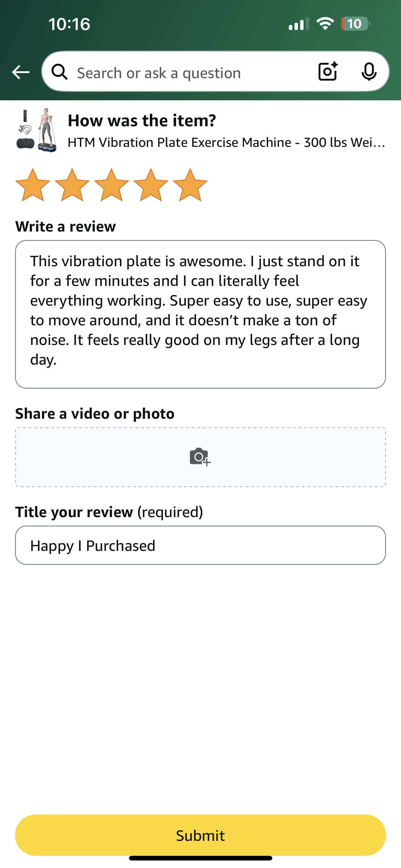Select the fifth rating star
The width and height of the screenshot is (401, 868).
(x=190, y=185)
